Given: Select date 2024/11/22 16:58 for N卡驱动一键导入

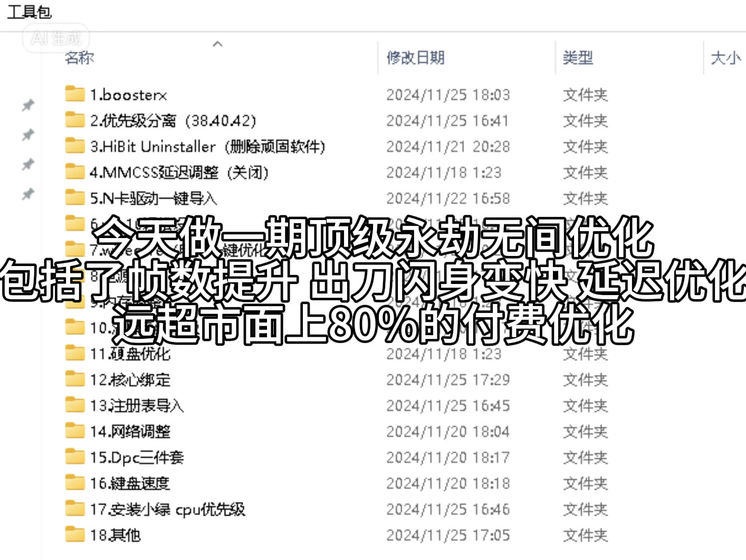Looking at the screenshot, I should [448, 198].
